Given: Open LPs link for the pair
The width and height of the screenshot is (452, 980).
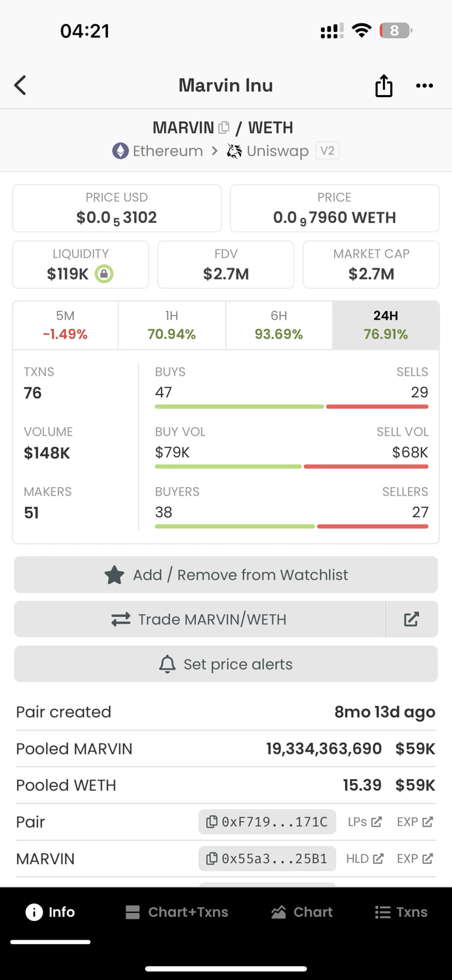Looking at the screenshot, I should (365, 822).
